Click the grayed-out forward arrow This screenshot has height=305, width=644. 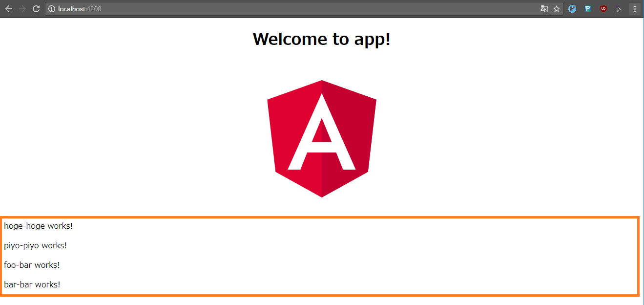pyautogui.click(x=22, y=8)
